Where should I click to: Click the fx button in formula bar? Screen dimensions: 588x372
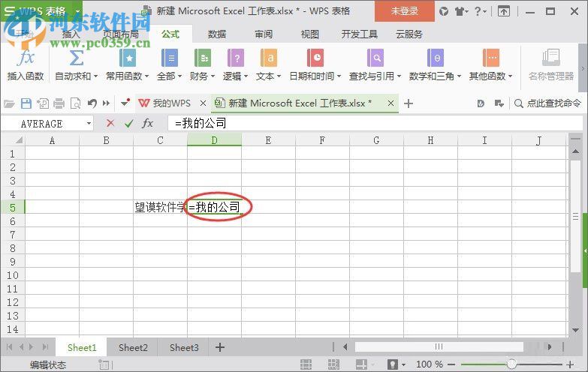click(x=147, y=123)
